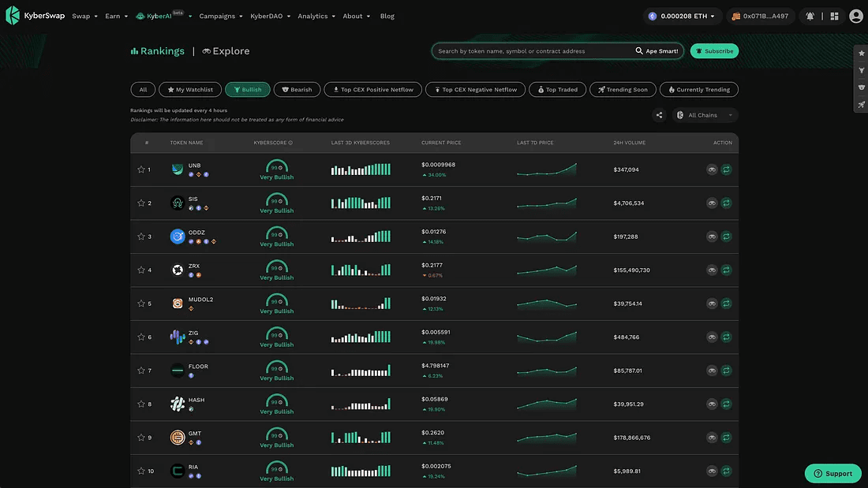
Task: Click the explore icon for SIS row
Action: coord(712,203)
